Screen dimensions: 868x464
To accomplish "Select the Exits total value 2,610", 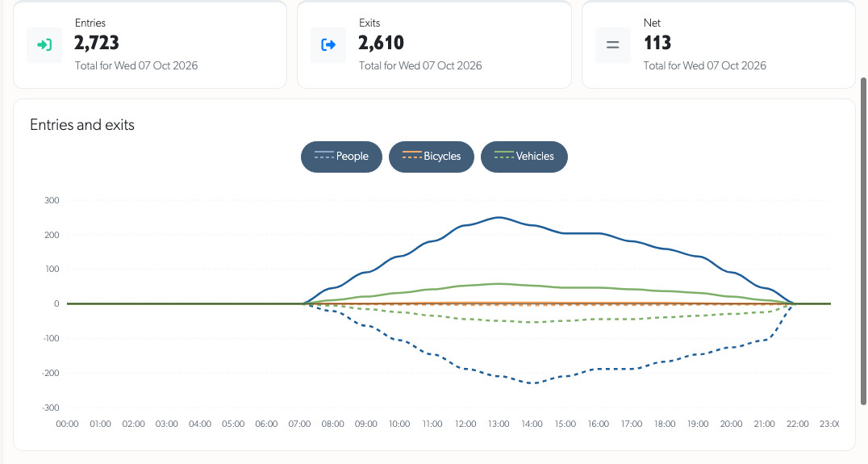I will click(x=381, y=43).
